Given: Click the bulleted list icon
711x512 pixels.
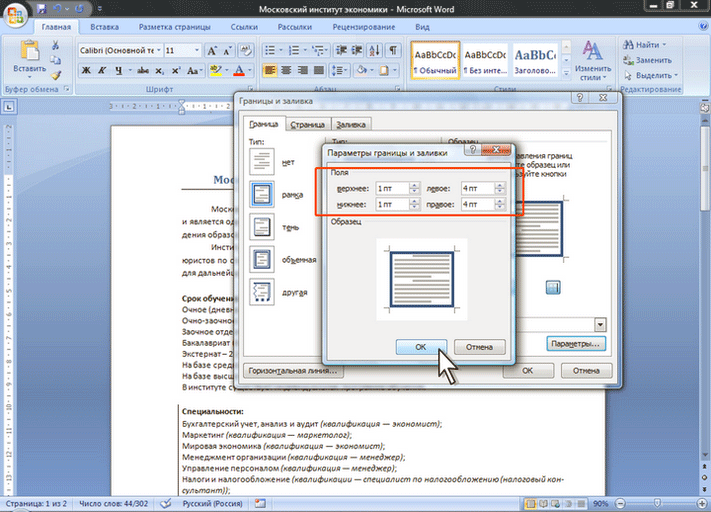Looking at the screenshot, I should click(x=270, y=50).
